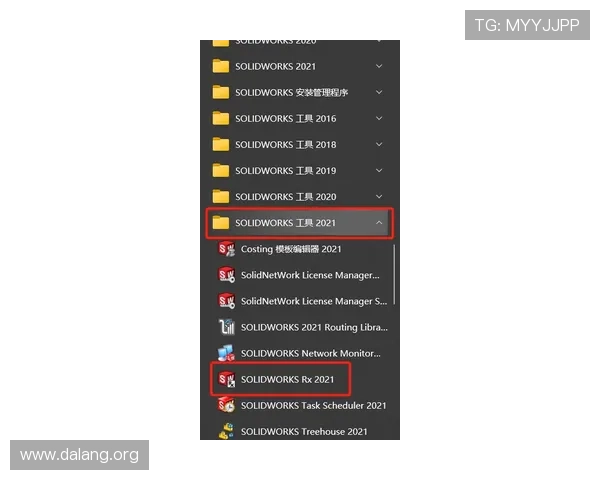Select the SOLIDWORKS 工具 2019 folder entry
Viewport: 600px width, 480px height.
[285, 171]
